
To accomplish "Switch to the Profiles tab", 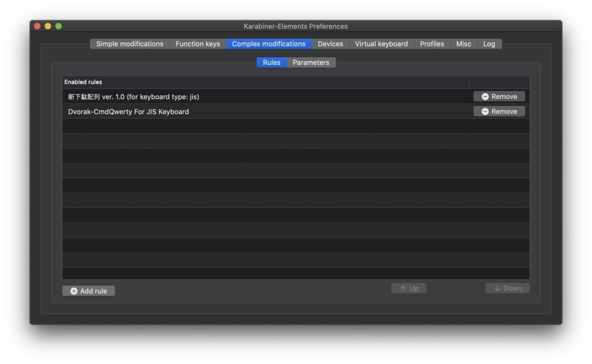I will click(432, 44).
